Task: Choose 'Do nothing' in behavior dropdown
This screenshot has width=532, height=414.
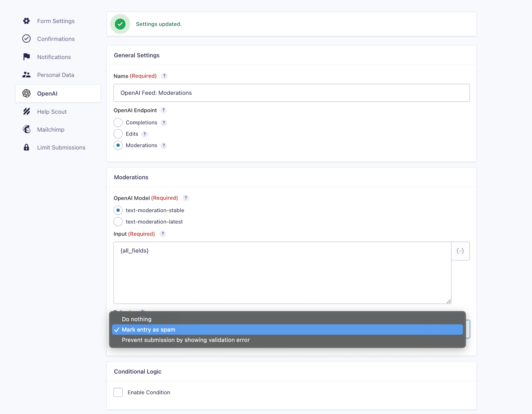Action: tap(288, 319)
